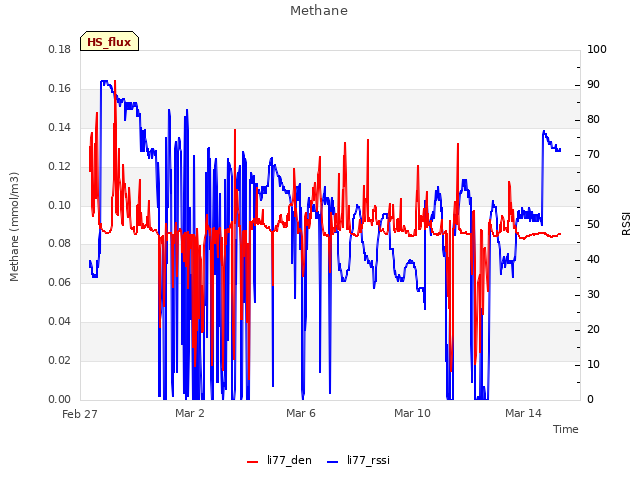Screen dimensions: 640x480
Task: Click the 30 RSSI axis value
Action: point(593,294)
